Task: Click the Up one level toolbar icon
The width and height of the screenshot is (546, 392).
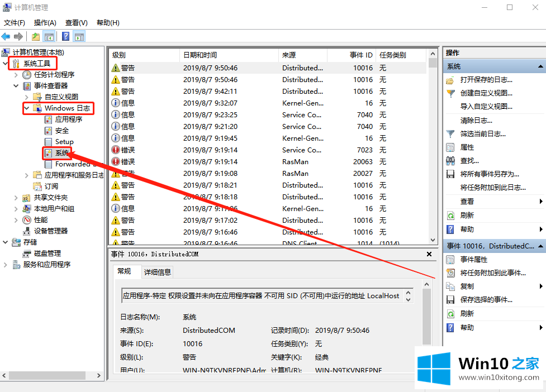Action: (36, 36)
